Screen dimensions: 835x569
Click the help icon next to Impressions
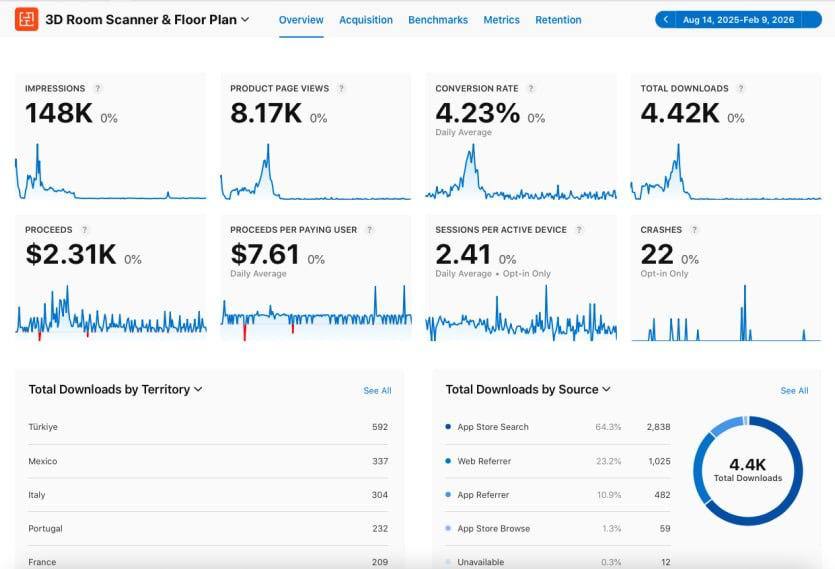[x=97, y=88]
